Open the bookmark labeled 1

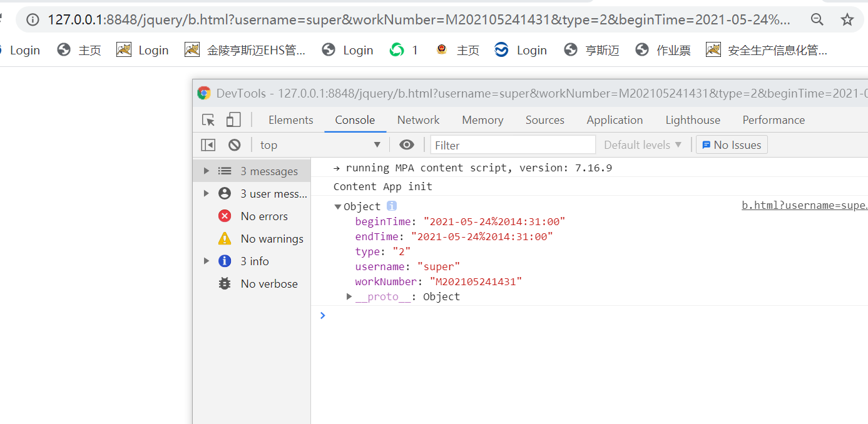tap(404, 50)
